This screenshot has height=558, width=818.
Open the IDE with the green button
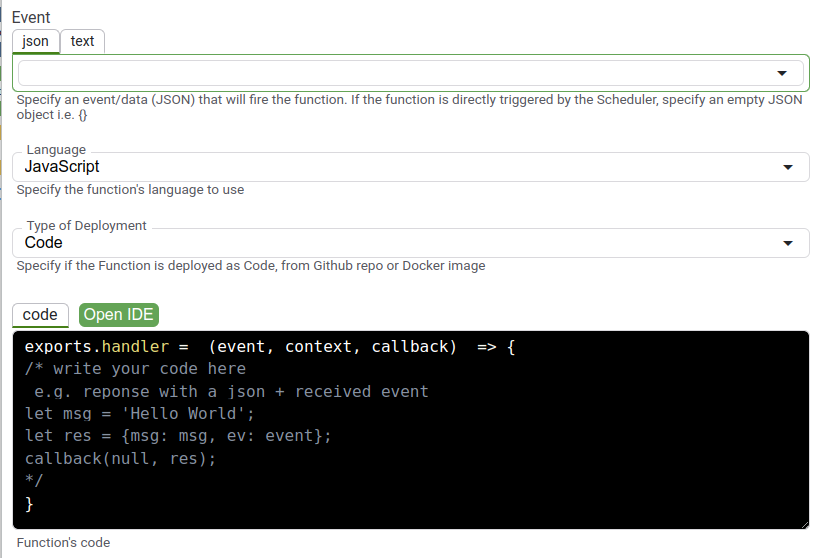(119, 315)
